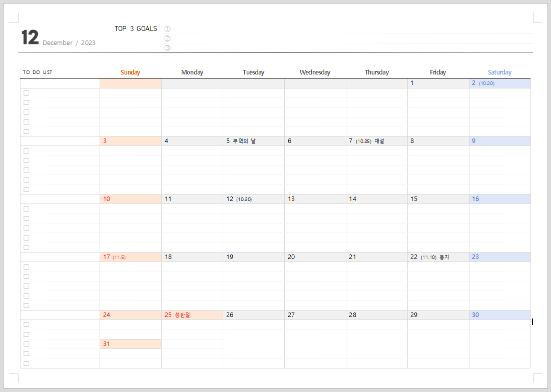Click the '12 (10.30)' Tuesday date label
The image size is (551, 392).
tap(239, 199)
